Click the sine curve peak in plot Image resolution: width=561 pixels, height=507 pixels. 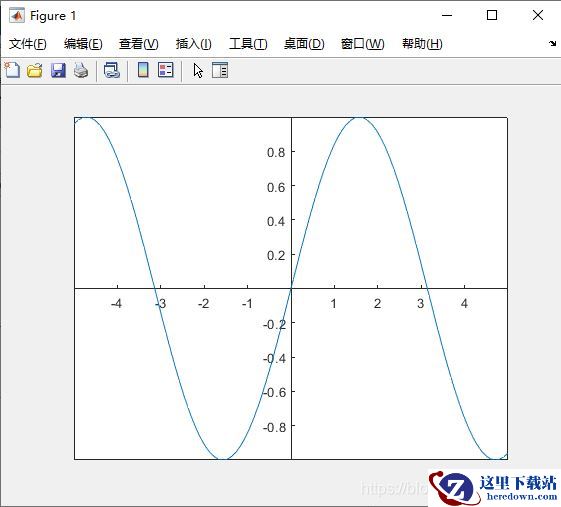358,118
